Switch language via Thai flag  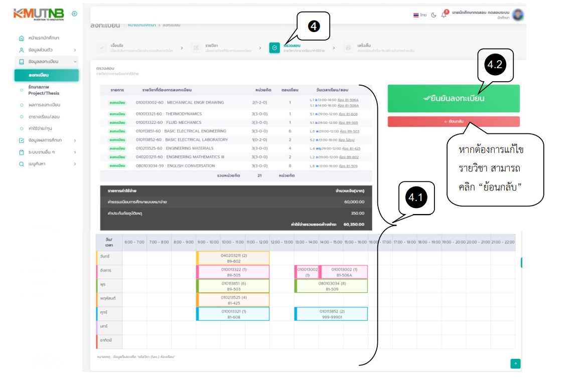click(x=416, y=15)
